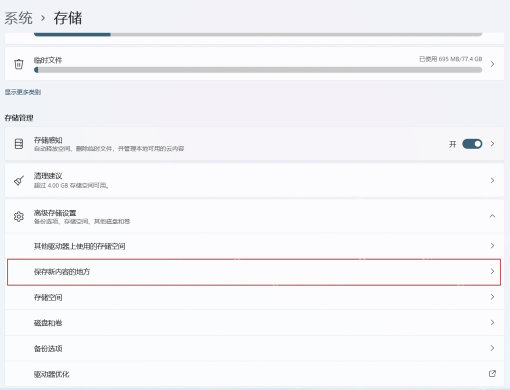Image resolution: width=510 pixels, height=390 pixels.
Task: Click the 备份选项、存储空间、其他磁盘和卷 subtitle
Action: [82, 221]
